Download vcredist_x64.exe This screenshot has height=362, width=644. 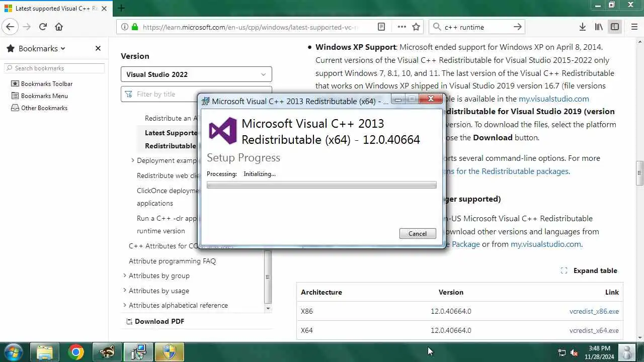pos(594,330)
